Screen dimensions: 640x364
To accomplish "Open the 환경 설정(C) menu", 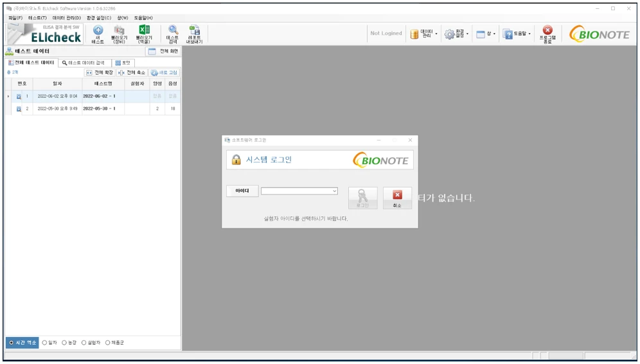I will 99,18.
